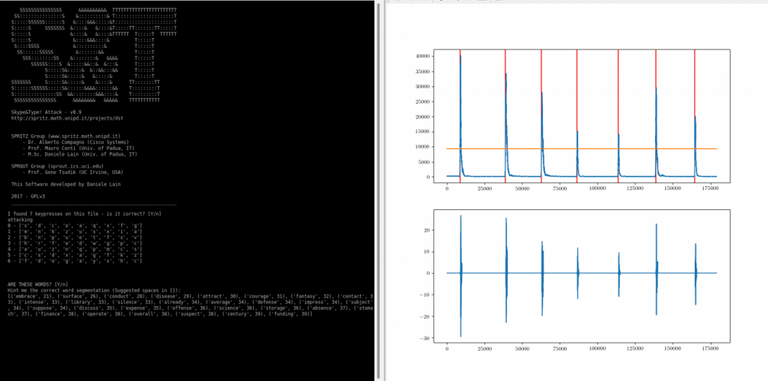Click 'This Software developed by Daniele Lain' line

point(65,184)
